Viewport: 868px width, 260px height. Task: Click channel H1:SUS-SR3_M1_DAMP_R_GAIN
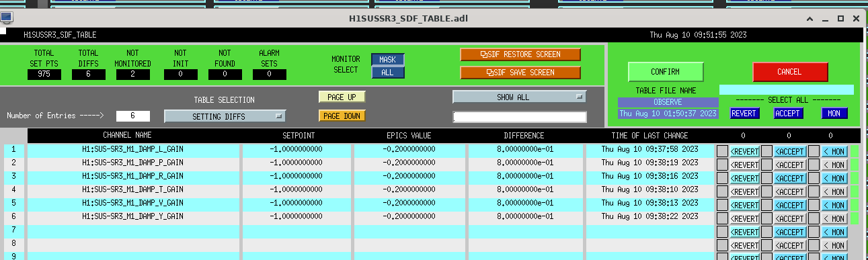click(x=132, y=176)
